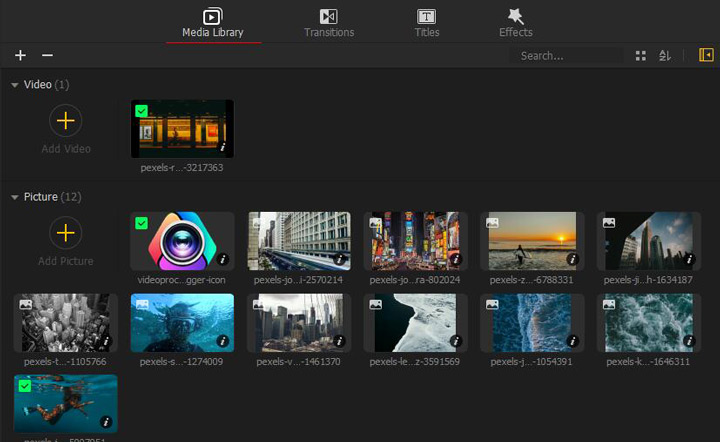
Task: Show info for pexels-jo...i-2570214 picture
Action: (339, 259)
